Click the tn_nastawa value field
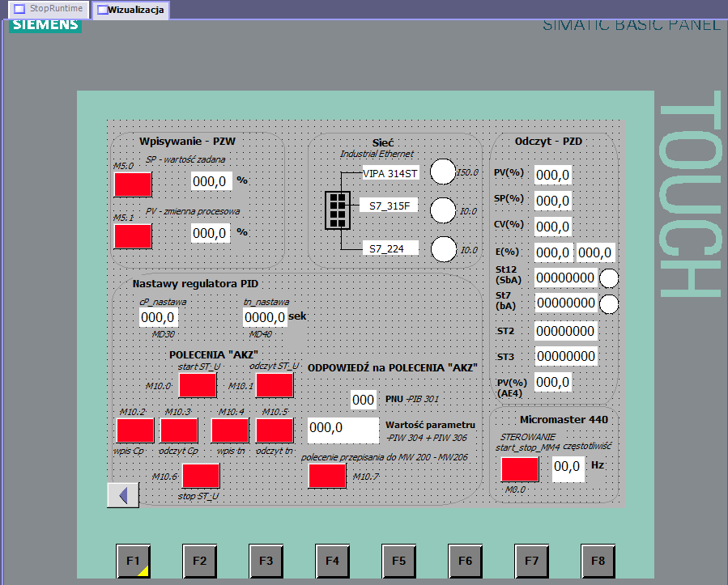The width and height of the screenshot is (728, 585). click(265, 317)
